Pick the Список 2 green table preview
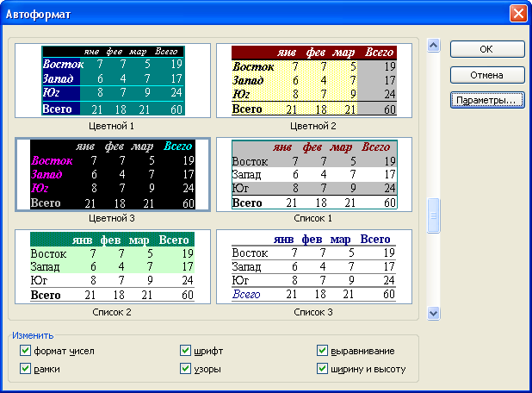The height and width of the screenshot is (393, 532). (113, 266)
